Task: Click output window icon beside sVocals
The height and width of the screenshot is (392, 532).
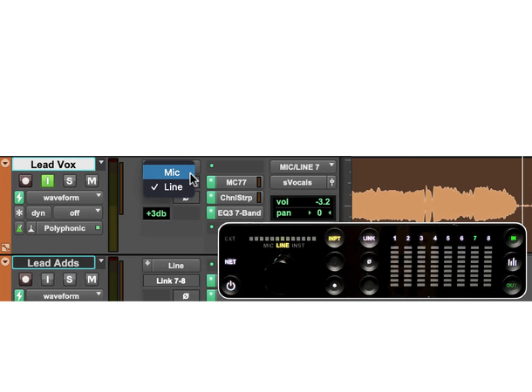Action: point(331,182)
